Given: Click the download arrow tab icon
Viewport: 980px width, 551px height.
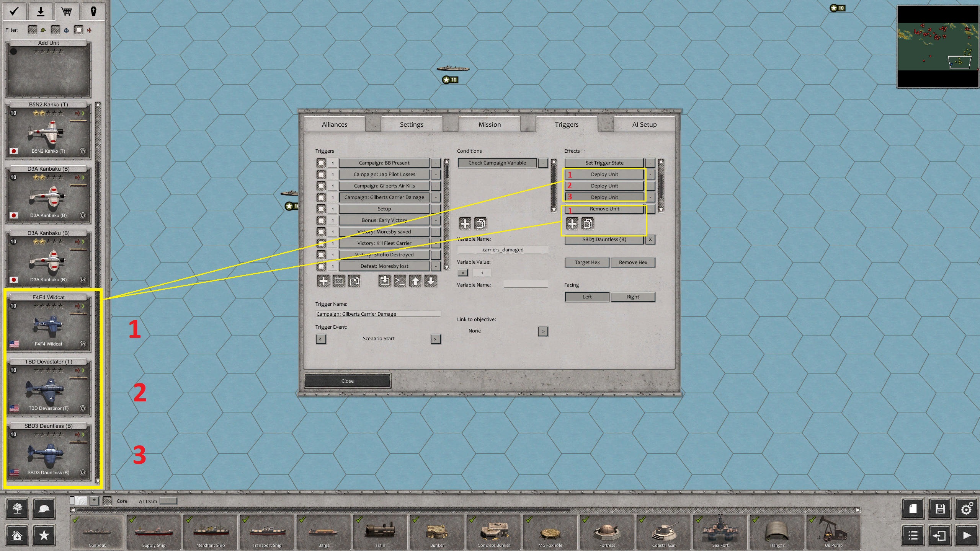Looking at the screenshot, I should click(40, 11).
